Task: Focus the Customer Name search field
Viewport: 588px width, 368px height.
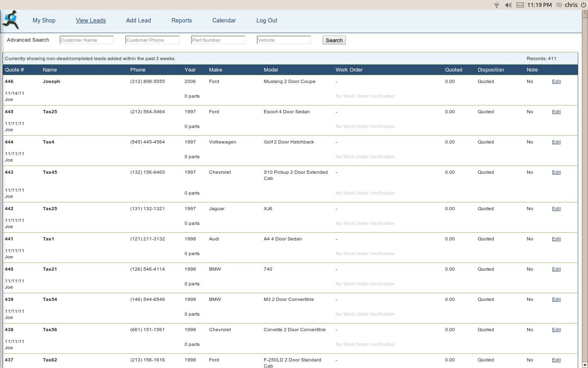Action: pos(87,40)
